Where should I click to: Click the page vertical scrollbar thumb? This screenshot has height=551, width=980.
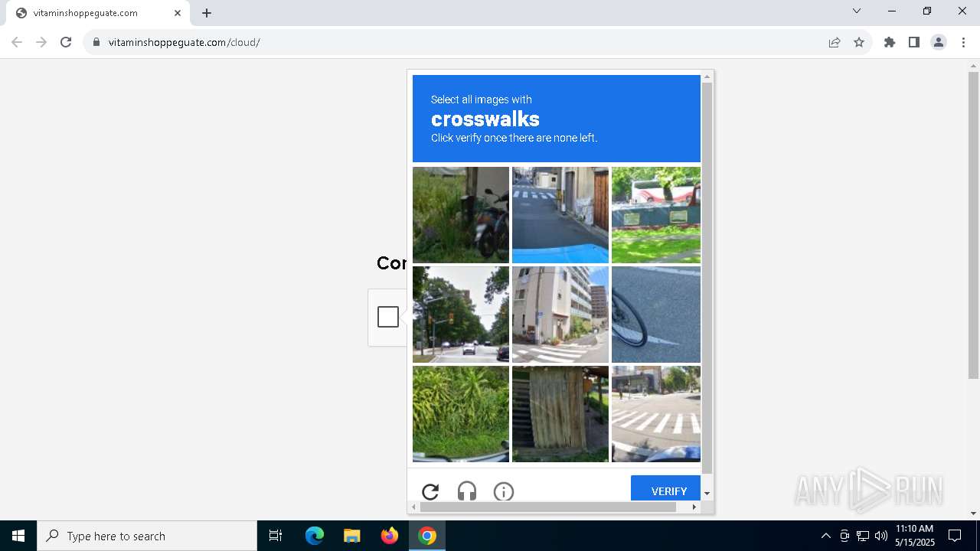click(973, 226)
